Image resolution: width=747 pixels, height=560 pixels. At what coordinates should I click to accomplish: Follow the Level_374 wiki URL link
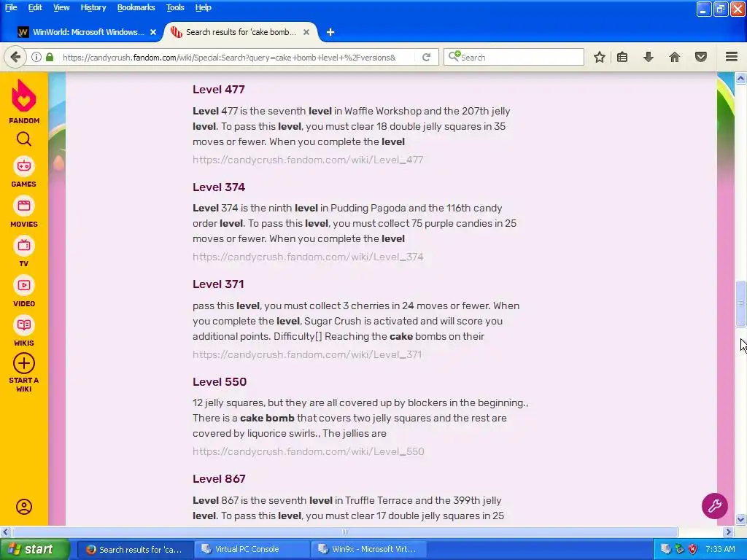coord(308,257)
